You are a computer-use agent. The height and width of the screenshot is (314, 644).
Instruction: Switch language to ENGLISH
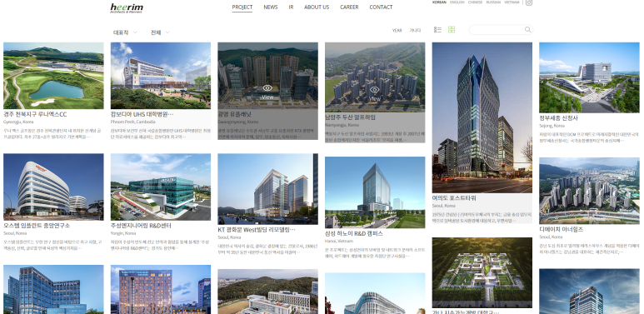tap(457, 2)
